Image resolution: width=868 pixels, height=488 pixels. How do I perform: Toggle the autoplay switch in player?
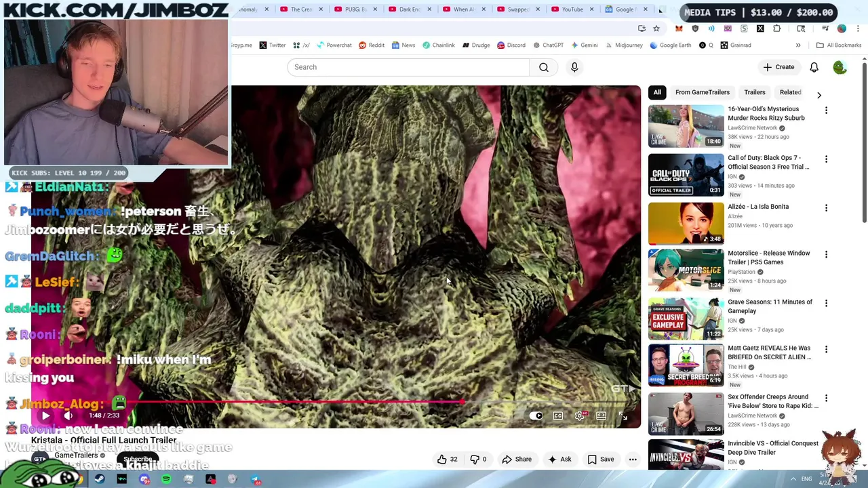click(x=536, y=415)
